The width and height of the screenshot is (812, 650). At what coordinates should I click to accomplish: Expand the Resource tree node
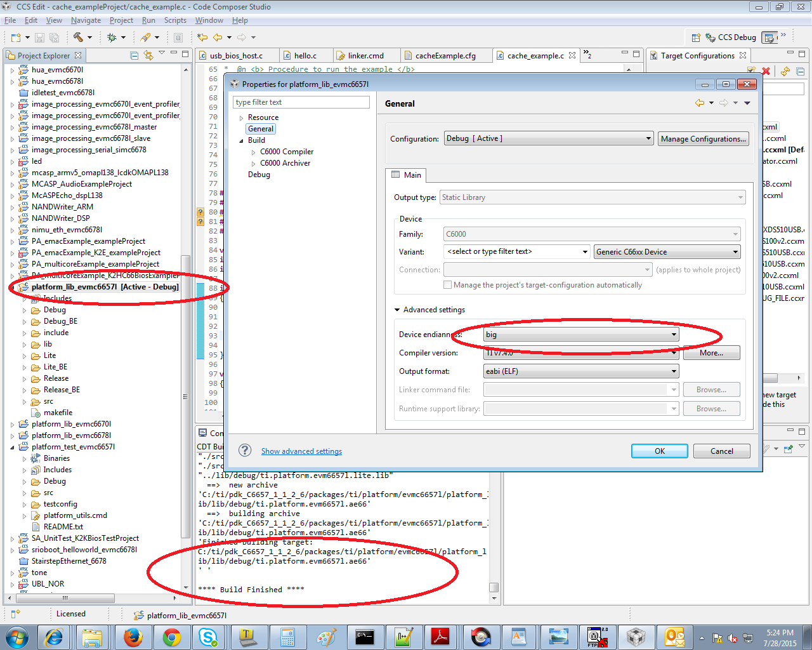pyautogui.click(x=241, y=118)
